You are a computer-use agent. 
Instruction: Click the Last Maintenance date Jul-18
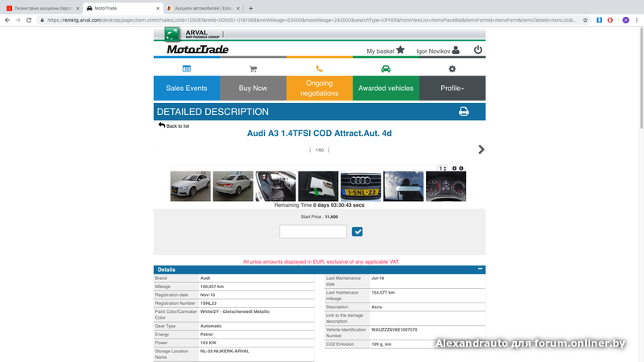click(378, 278)
